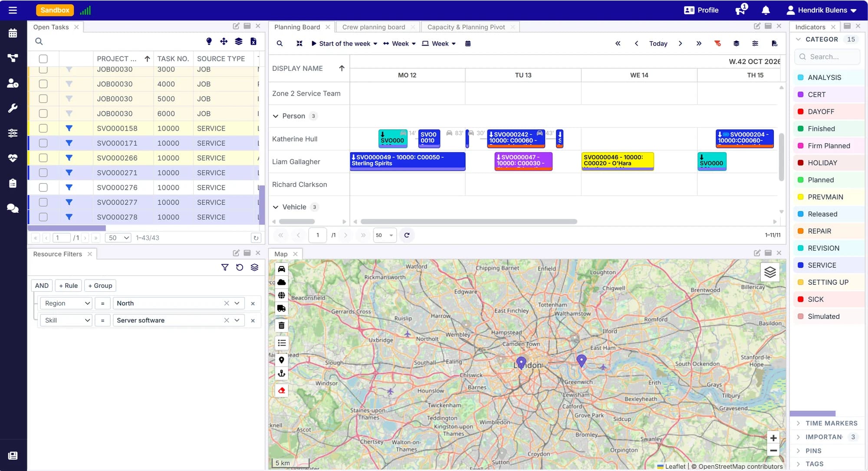The width and height of the screenshot is (868, 471).
Task: Select the Indicators tab
Action: pos(810,27)
